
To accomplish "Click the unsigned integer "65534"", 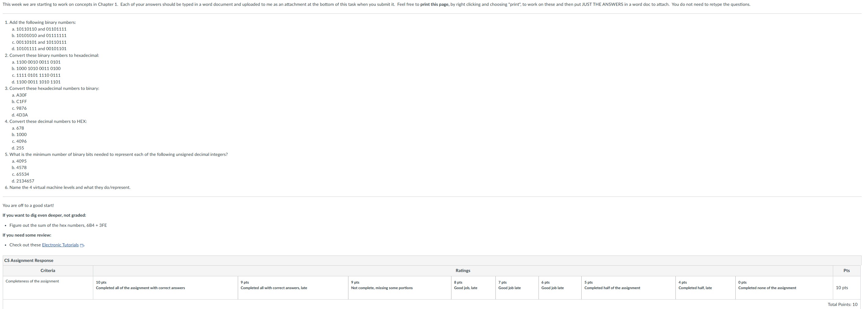I will [x=23, y=174].
